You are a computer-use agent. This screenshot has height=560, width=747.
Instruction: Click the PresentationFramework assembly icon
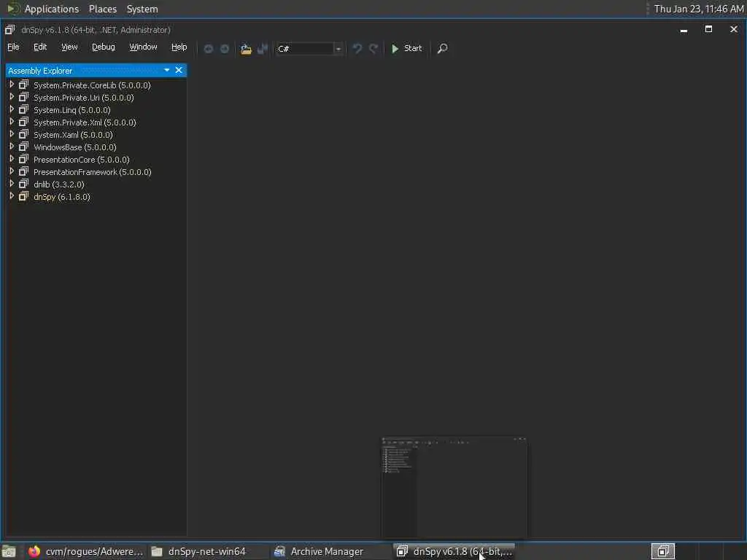[x=23, y=171]
